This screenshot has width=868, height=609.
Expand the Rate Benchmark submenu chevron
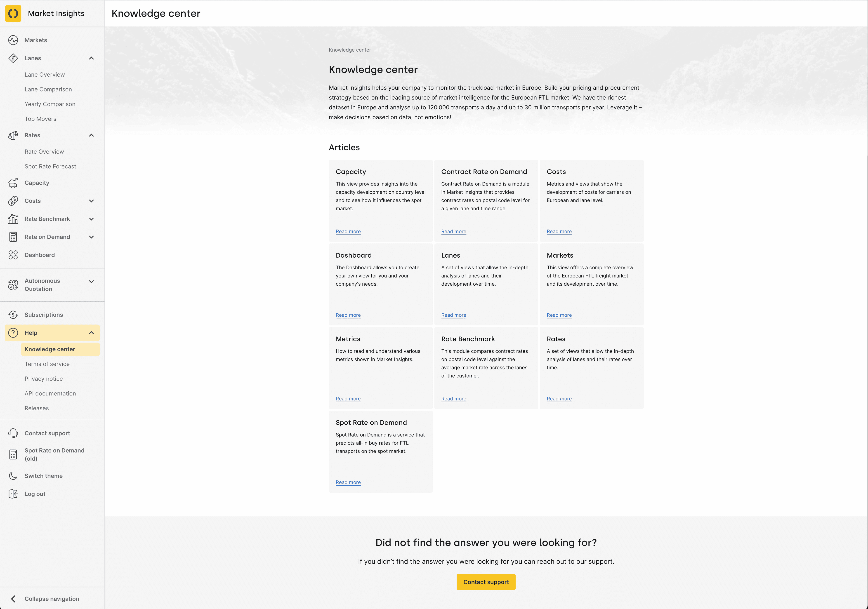(x=92, y=219)
